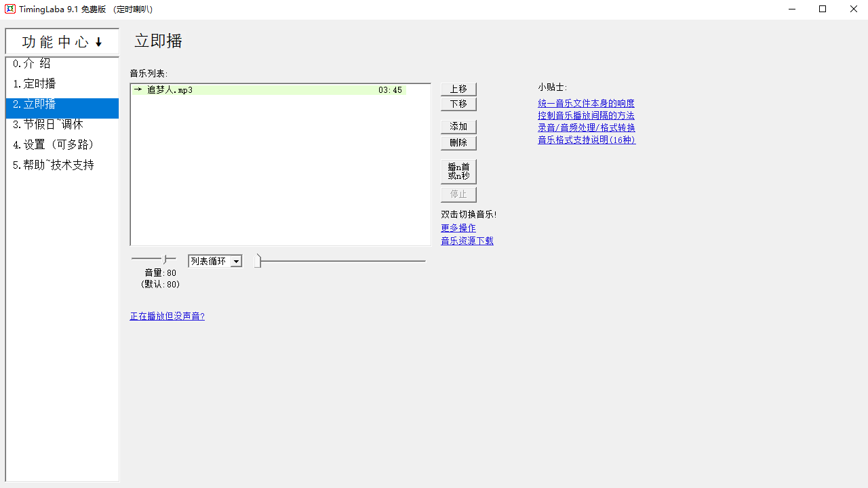Click the TimingLaba app icon in title bar
868x488 pixels.
(x=10, y=9)
